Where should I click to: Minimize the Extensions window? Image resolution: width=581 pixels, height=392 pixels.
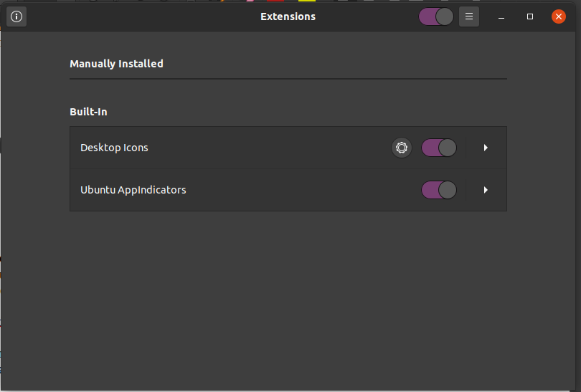pyautogui.click(x=501, y=16)
